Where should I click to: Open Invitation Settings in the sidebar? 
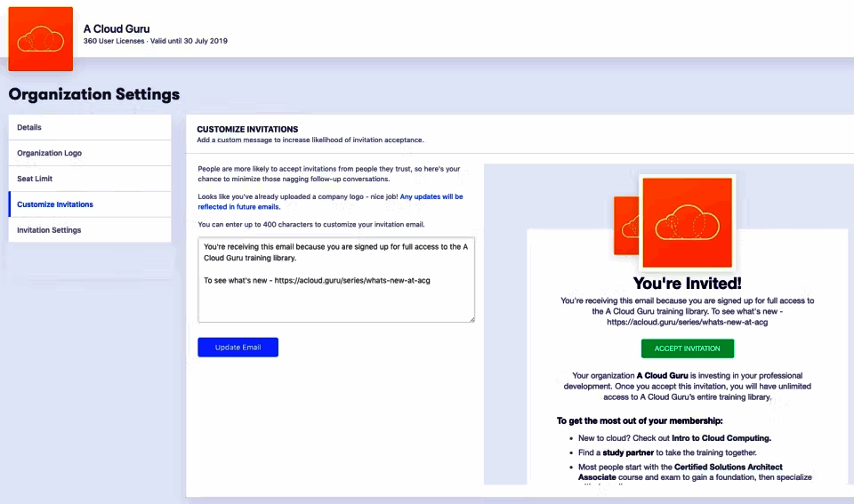89,230
